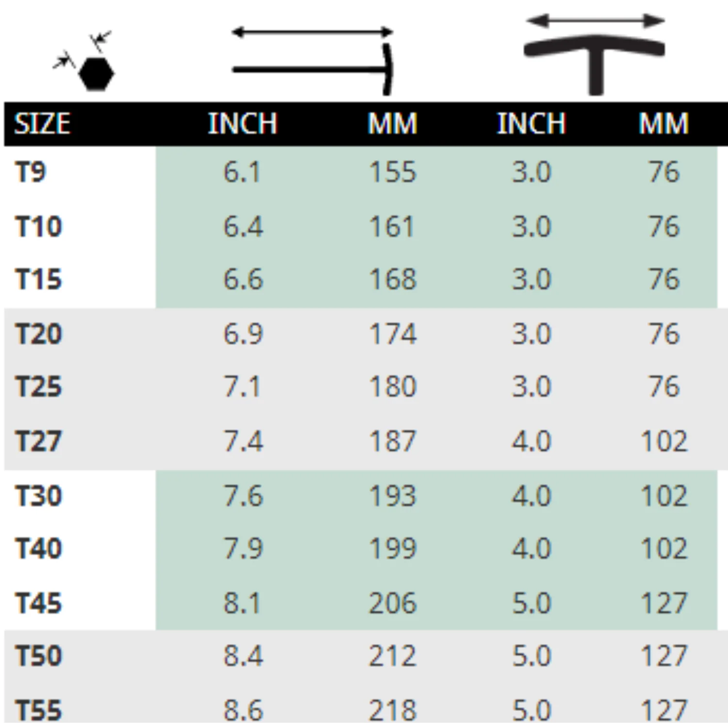Select the 102 mm value in T30 row
This screenshot has width=728, height=728.
[664, 496]
